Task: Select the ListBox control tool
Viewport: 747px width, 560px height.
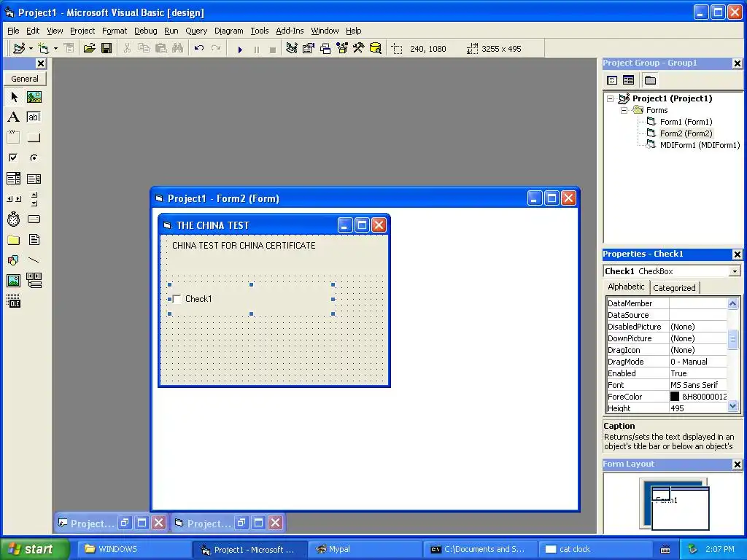Action: (x=34, y=179)
